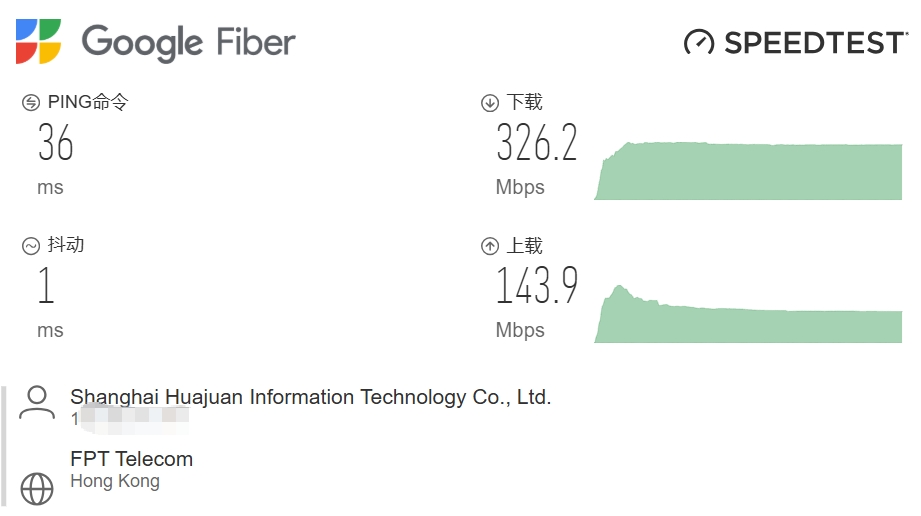Click the upload arrow icon
Image resolution: width=921 pixels, height=516 pixels.
(x=490, y=246)
